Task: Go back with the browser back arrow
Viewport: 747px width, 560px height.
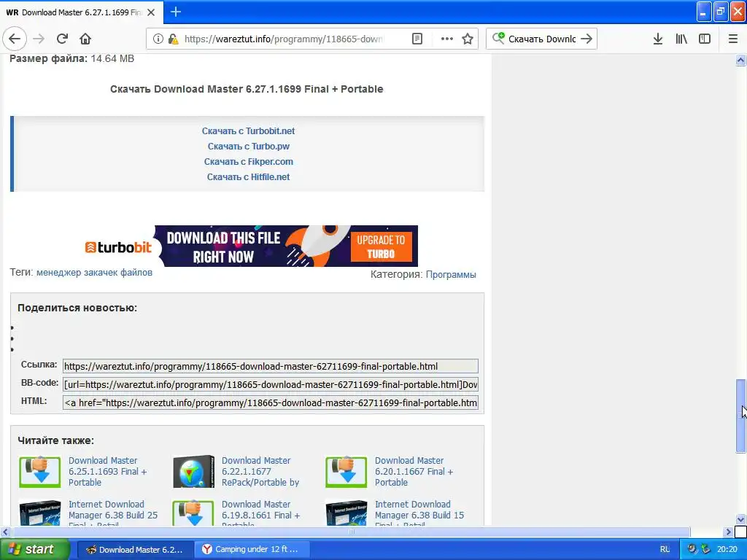Action: [15, 39]
